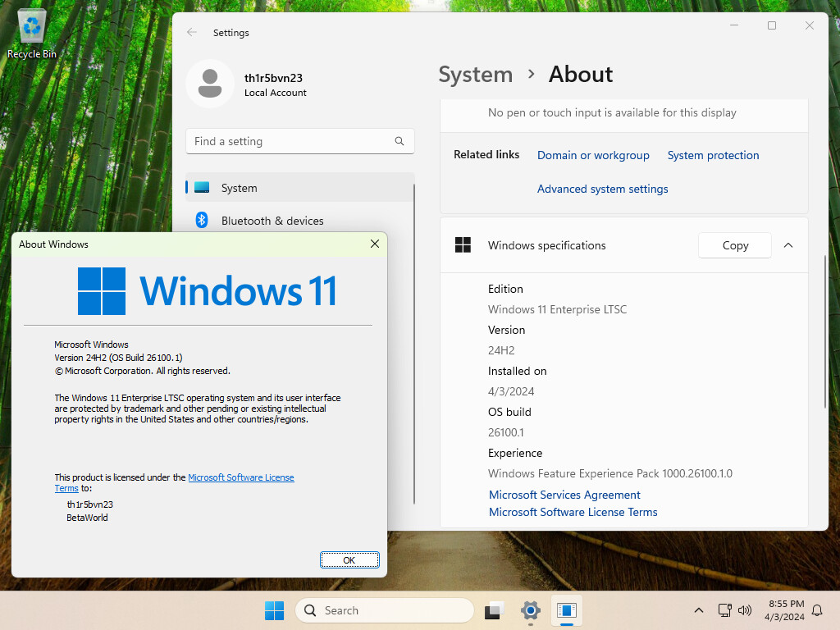This screenshot has height=630, width=840.
Task: Open Advanced system settings
Action: pyautogui.click(x=602, y=189)
